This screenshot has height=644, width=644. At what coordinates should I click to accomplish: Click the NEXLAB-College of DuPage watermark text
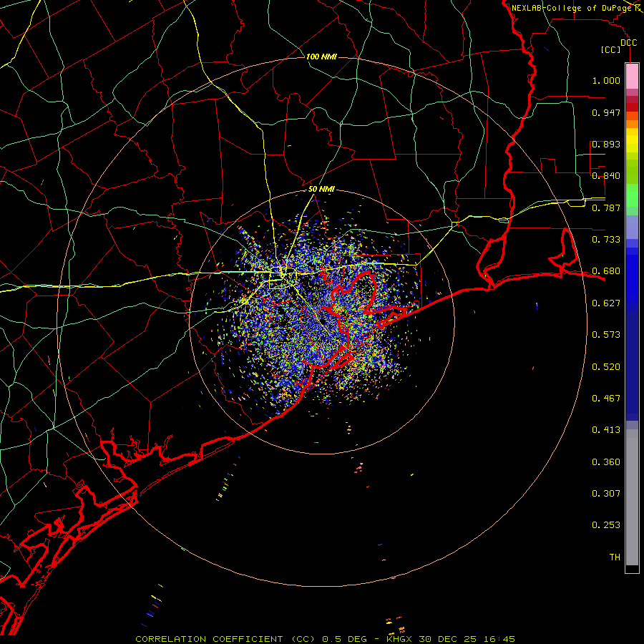pos(572,8)
